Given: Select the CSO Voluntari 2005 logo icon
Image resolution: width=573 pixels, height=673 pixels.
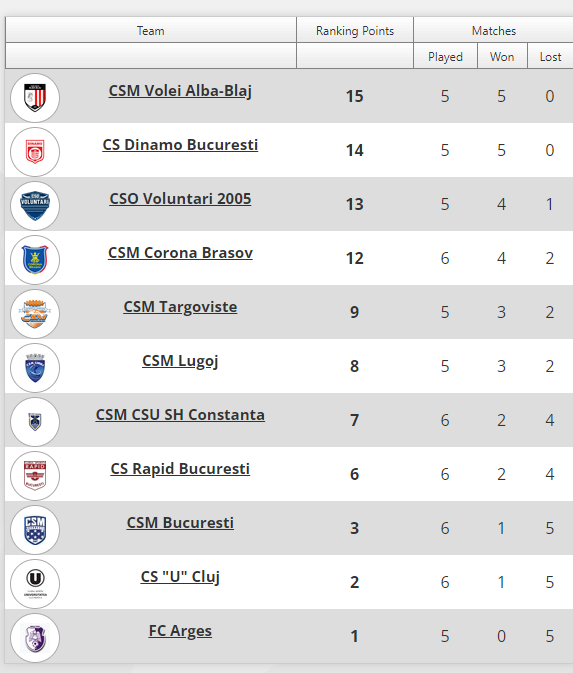Looking at the screenshot, I should (35, 206).
